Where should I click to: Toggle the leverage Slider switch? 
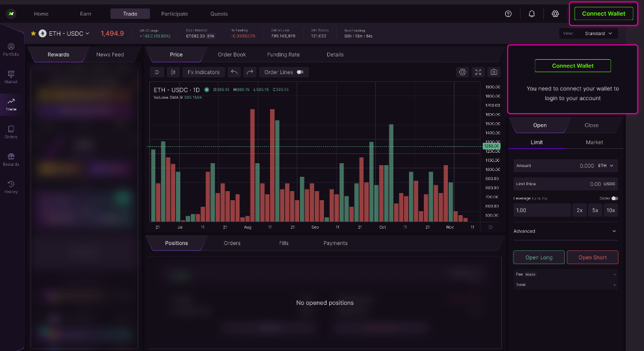(x=614, y=198)
